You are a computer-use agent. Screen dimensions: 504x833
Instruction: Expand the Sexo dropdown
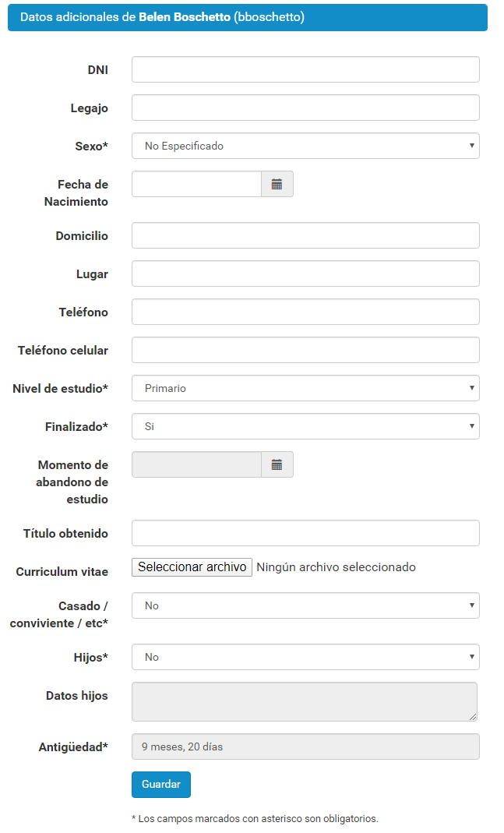(x=305, y=146)
